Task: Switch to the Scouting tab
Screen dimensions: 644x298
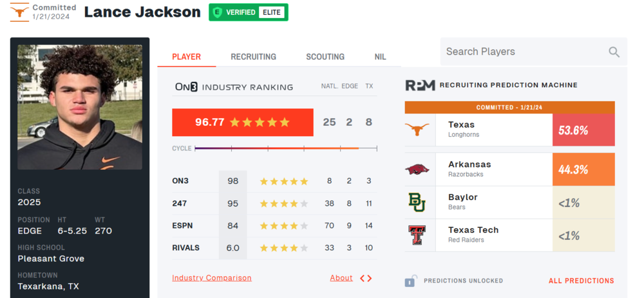Action: [x=325, y=57]
